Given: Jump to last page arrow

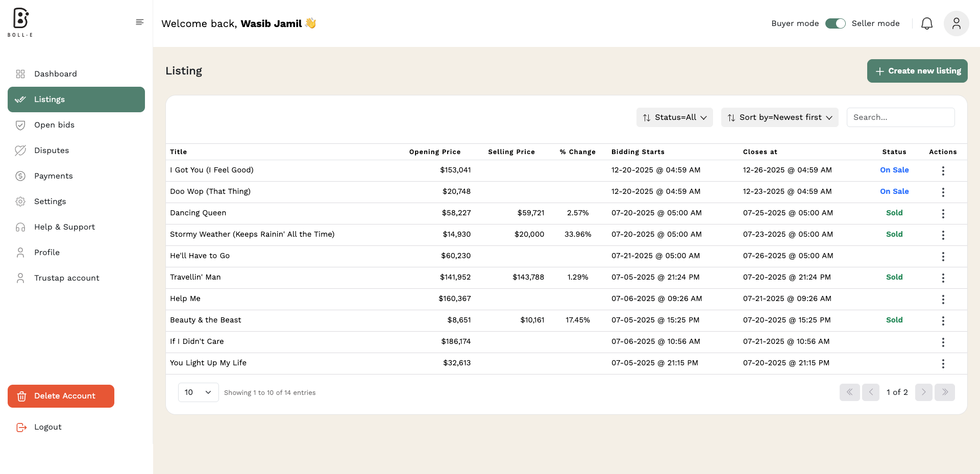Looking at the screenshot, I should pos(944,392).
